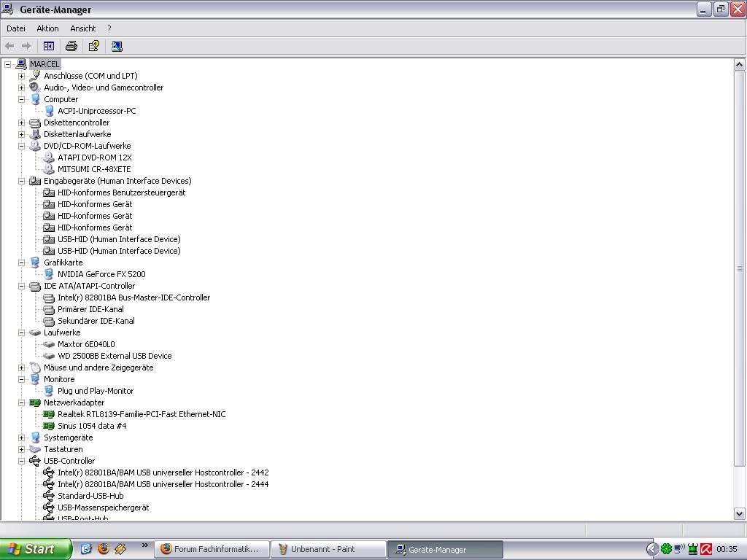The image size is (747, 560).
Task: Select HID-konformes Benutzersteuergerät entry
Action: click(122, 192)
